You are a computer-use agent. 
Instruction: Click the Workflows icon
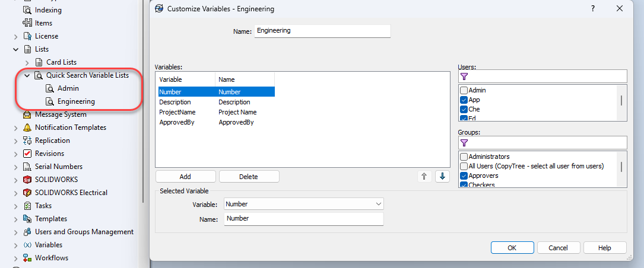pos(27,258)
